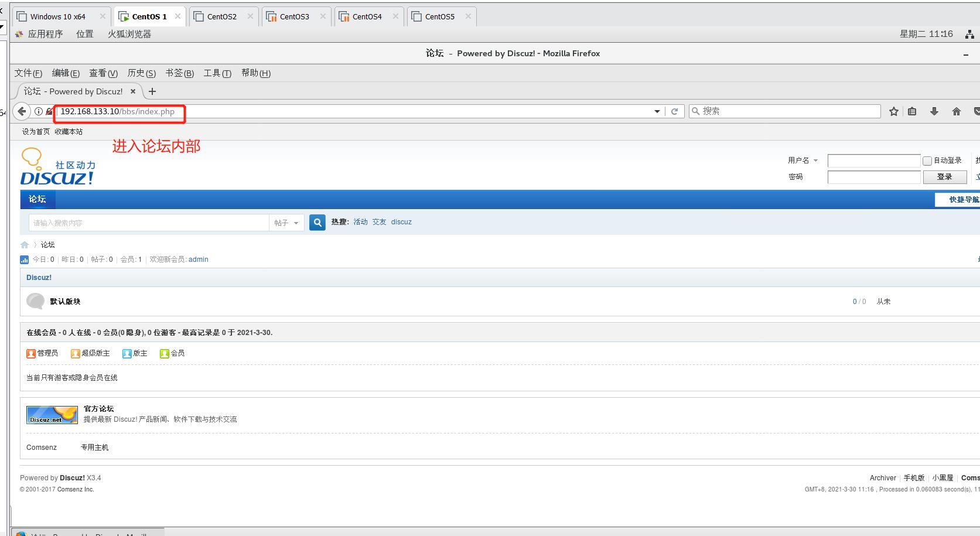Click the Firefox 搜索 search box
This screenshot has height=536, width=980.
pos(785,111)
